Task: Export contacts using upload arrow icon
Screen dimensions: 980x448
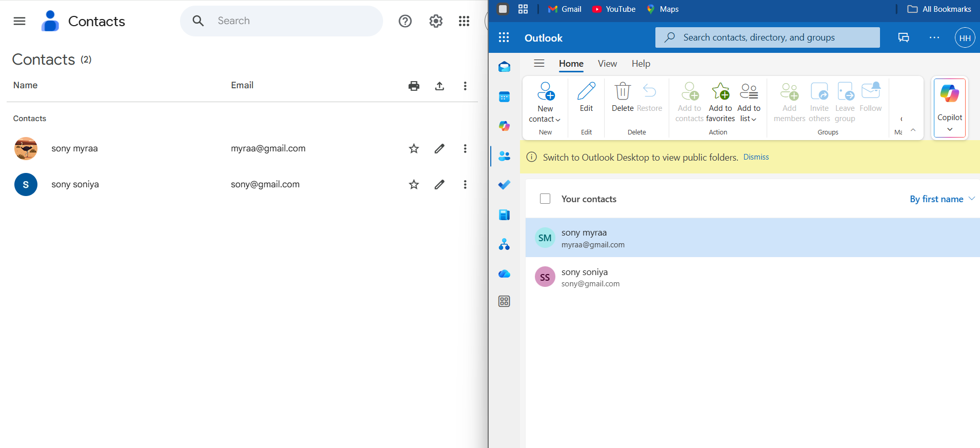Action: pyautogui.click(x=439, y=86)
